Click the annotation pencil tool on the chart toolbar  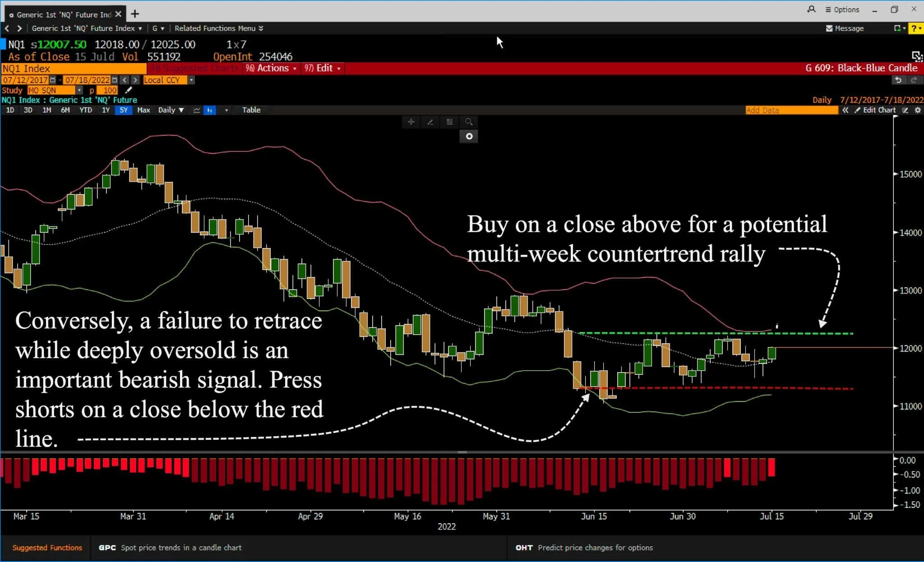pyautogui.click(x=430, y=122)
